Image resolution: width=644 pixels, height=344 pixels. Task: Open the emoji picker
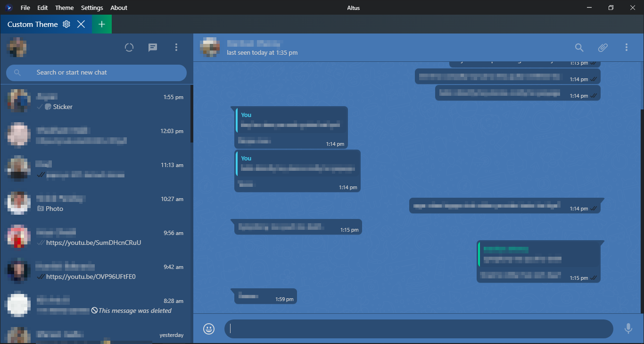209,329
